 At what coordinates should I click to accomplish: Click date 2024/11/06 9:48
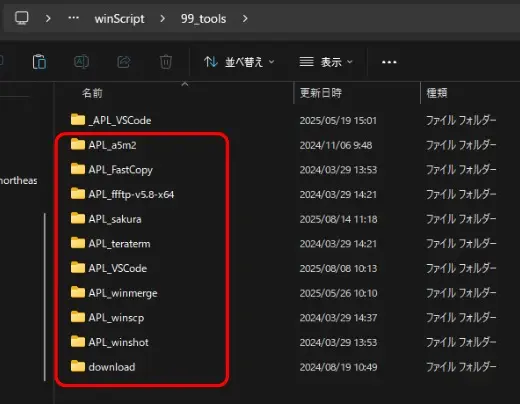pos(336,145)
